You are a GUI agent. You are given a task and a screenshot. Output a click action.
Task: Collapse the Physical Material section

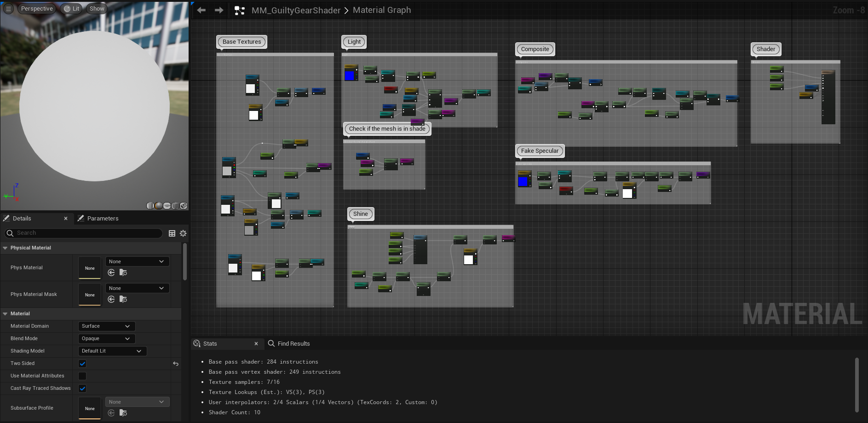pos(5,248)
